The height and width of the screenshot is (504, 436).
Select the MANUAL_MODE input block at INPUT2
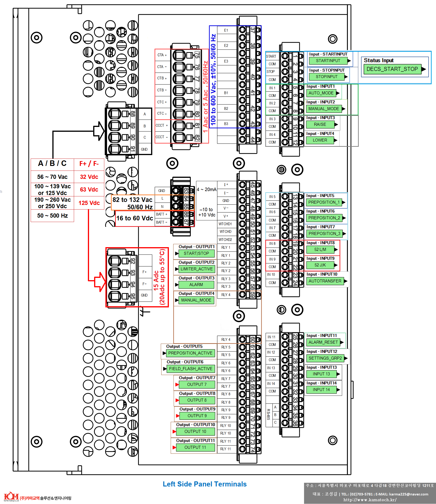pyautogui.click(x=323, y=109)
